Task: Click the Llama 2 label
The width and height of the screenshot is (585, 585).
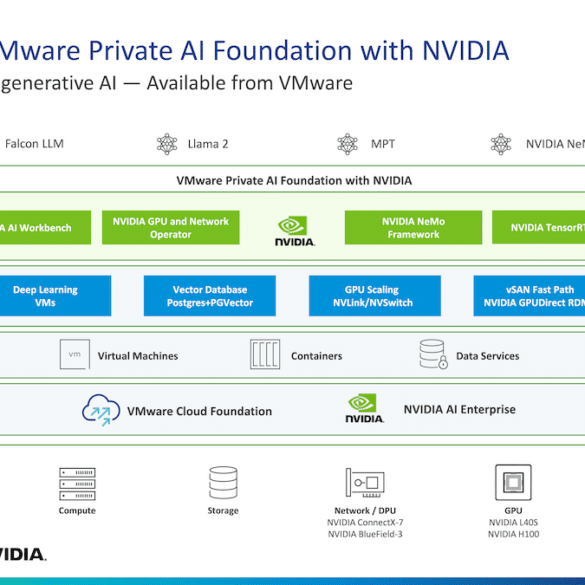Action: 208,144
